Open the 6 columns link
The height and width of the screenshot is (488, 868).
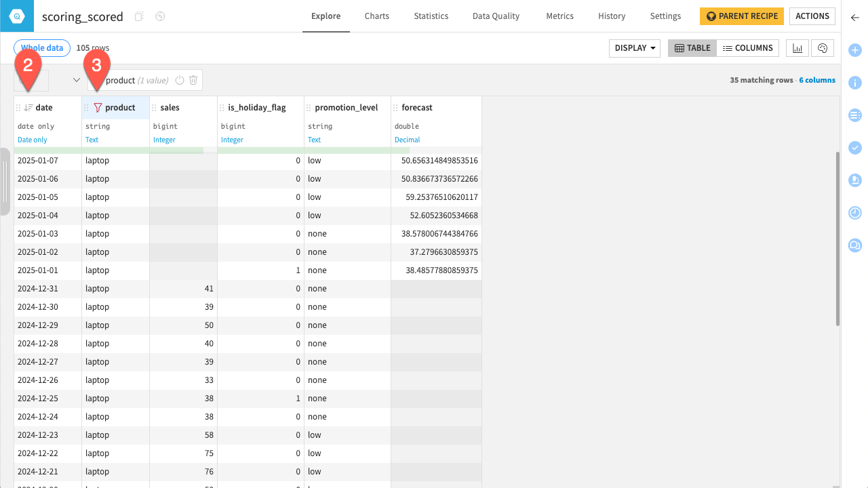point(817,79)
